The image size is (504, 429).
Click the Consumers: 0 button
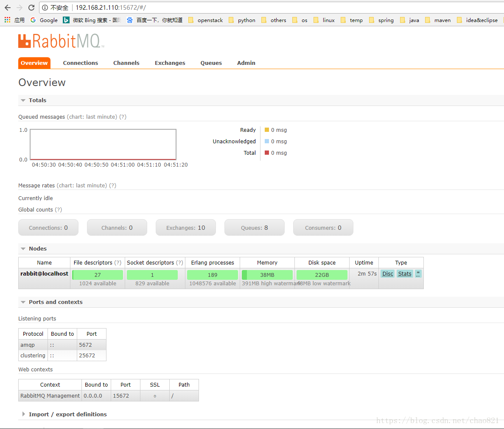(x=323, y=228)
